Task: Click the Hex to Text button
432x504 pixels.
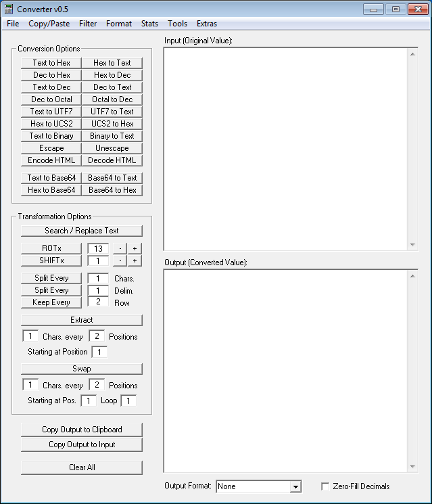Action: (112, 63)
